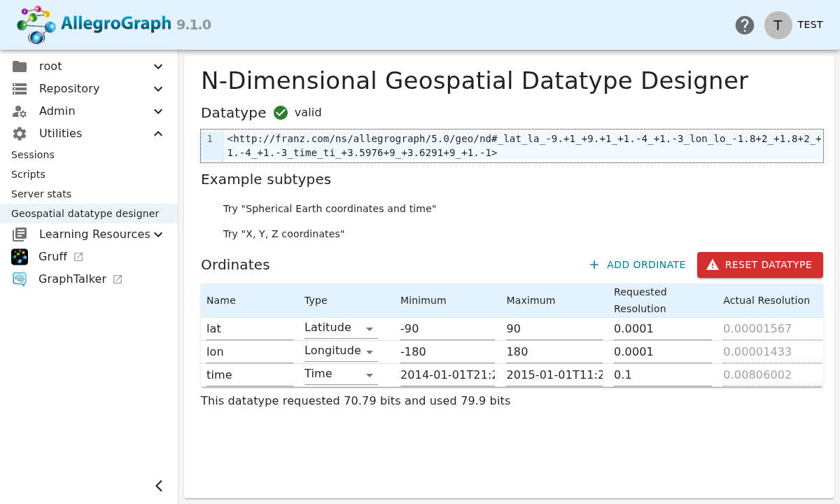Open the Latitude type dropdown
Screen dimensions: 840x504
tap(341, 328)
